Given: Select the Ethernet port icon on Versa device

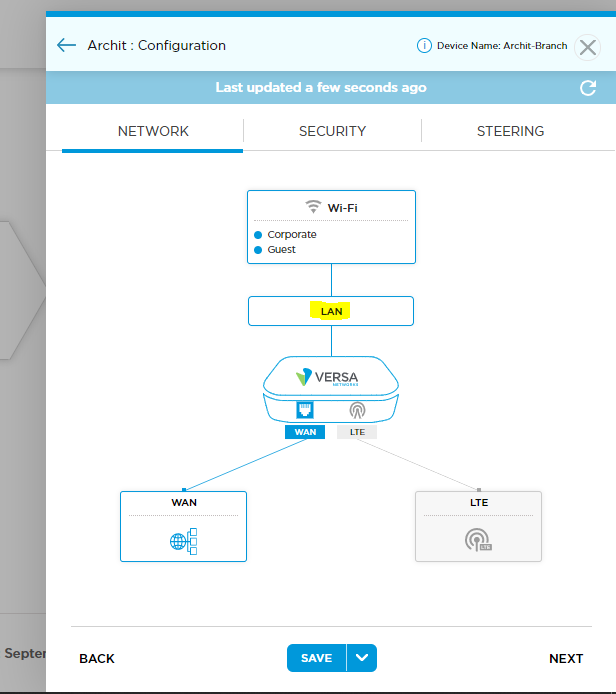Looking at the screenshot, I should tap(305, 410).
